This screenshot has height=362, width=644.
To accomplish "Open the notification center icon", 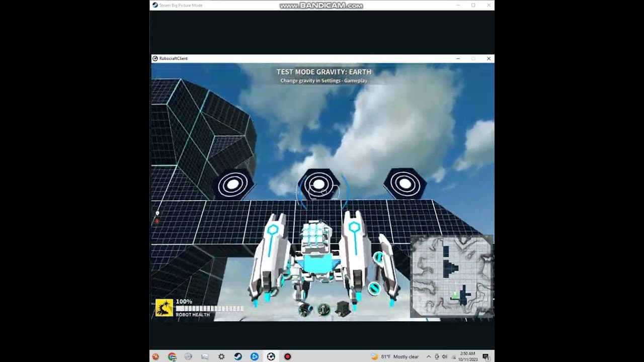I will pos(486,356).
